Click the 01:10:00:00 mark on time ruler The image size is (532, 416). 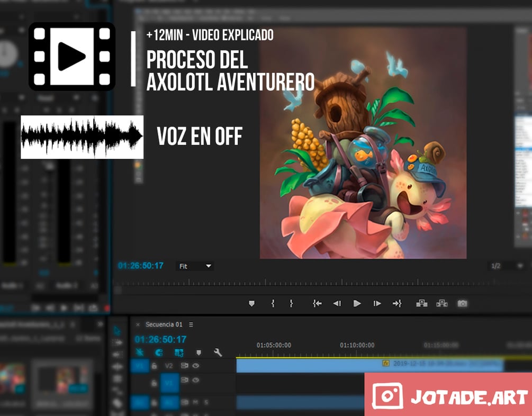(357, 345)
